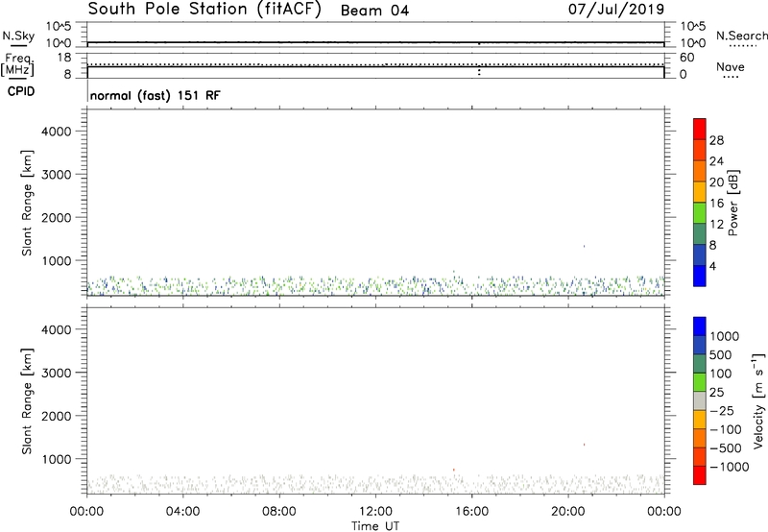Click the red data point near 20:40 in velocity panel
The height and width of the screenshot is (532, 768).
pyautogui.click(x=584, y=445)
